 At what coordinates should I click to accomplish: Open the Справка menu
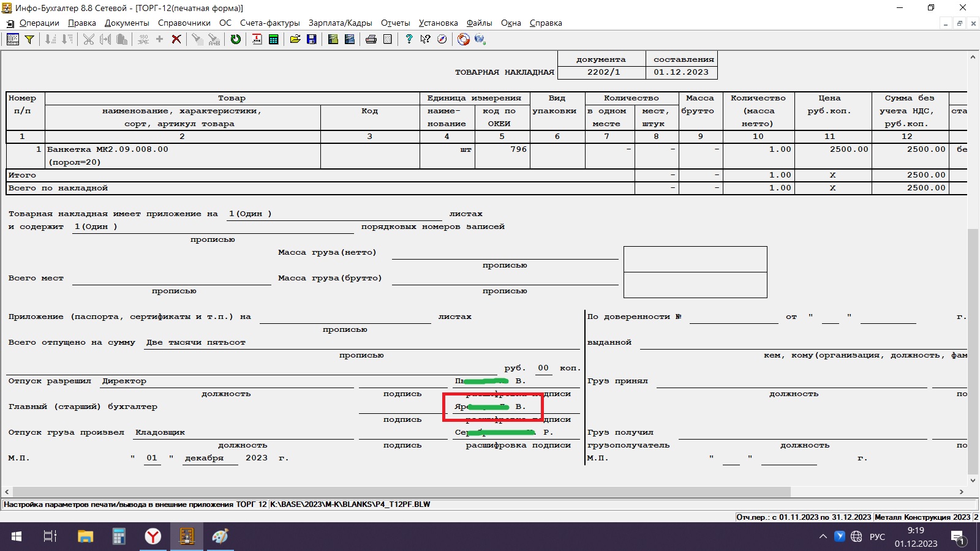(x=546, y=23)
